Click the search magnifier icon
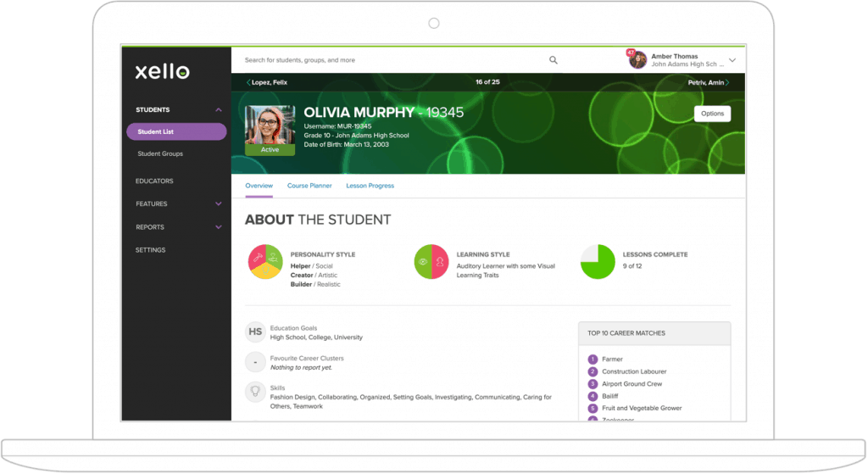The image size is (868, 474). coord(554,60)
